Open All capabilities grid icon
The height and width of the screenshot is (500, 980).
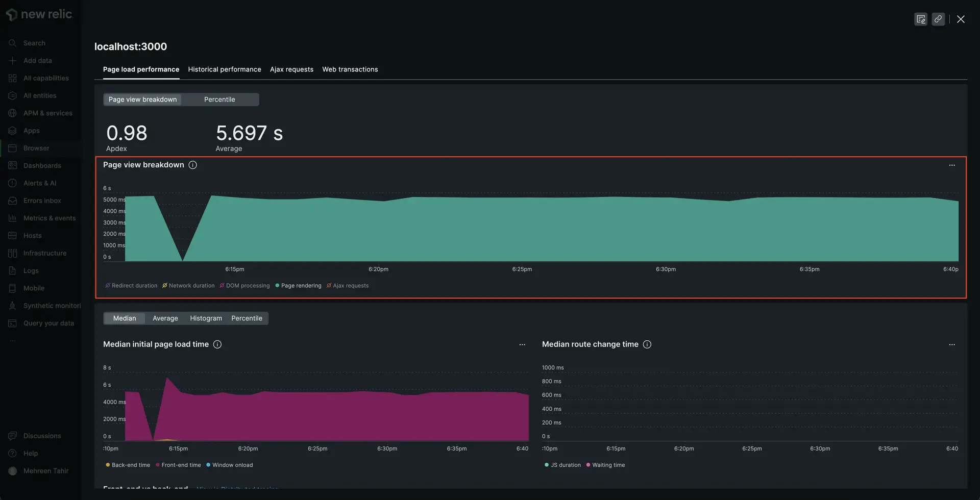tap(13, 78)
